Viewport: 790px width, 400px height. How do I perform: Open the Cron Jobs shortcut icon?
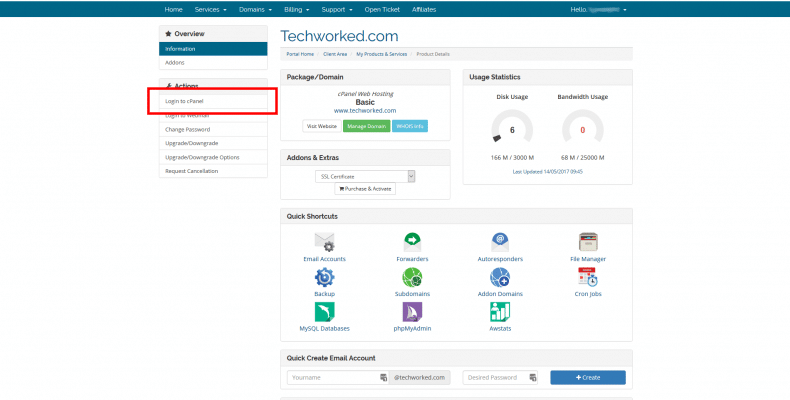coord(588,277)
